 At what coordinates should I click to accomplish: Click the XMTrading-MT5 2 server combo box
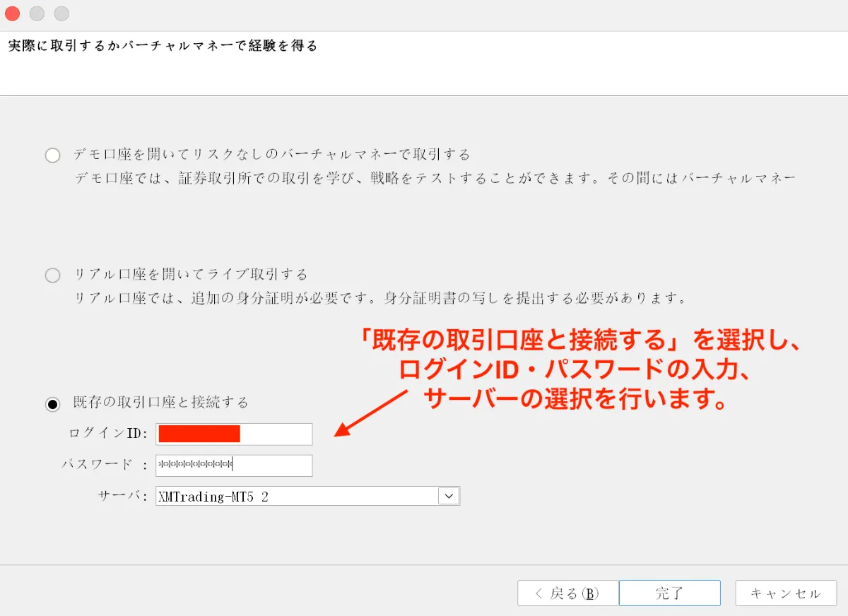tap(297, 496)
